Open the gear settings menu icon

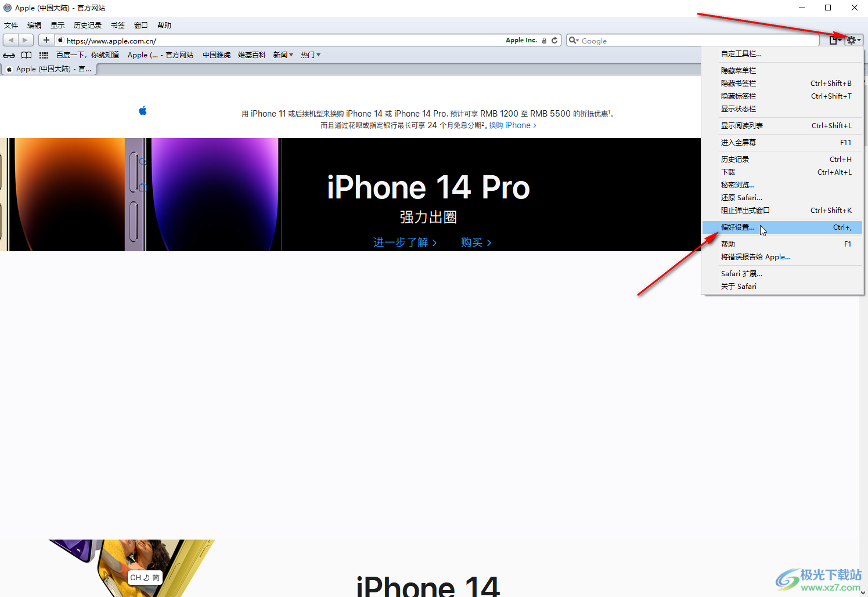[x=853, y=40]
